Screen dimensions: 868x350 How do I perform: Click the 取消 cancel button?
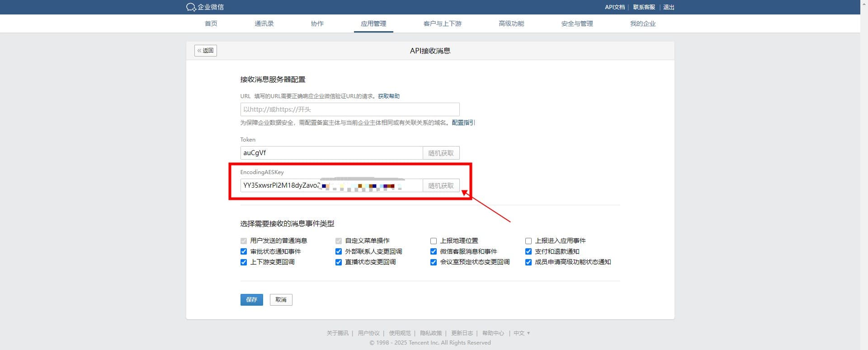tap(281, 300)
